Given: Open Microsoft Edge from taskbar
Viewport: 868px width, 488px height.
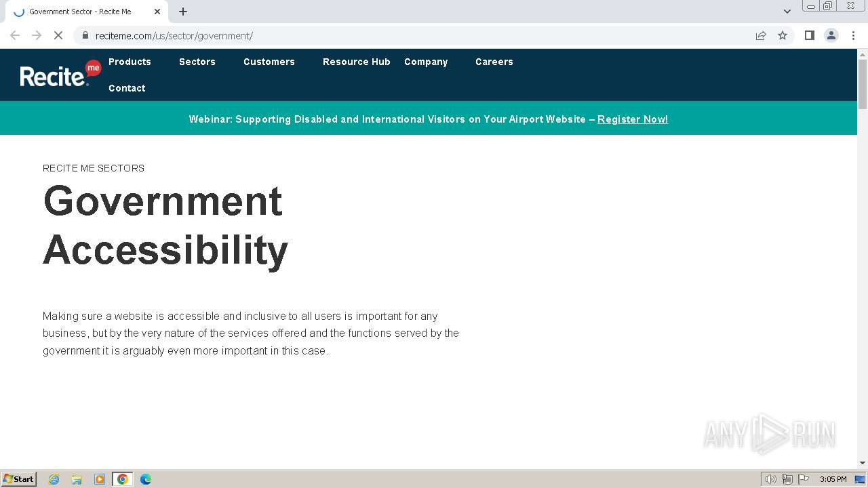Looking at the screenshot, I should pos(146,479).
